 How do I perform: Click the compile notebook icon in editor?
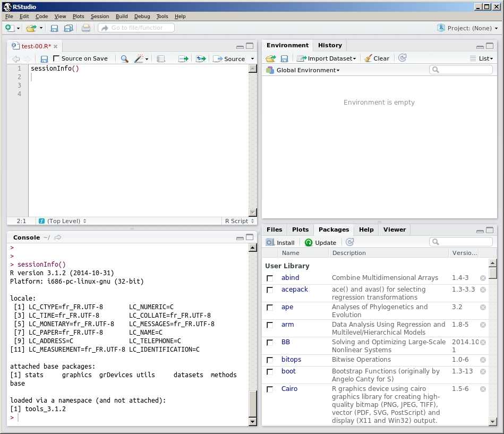point(161,59)
